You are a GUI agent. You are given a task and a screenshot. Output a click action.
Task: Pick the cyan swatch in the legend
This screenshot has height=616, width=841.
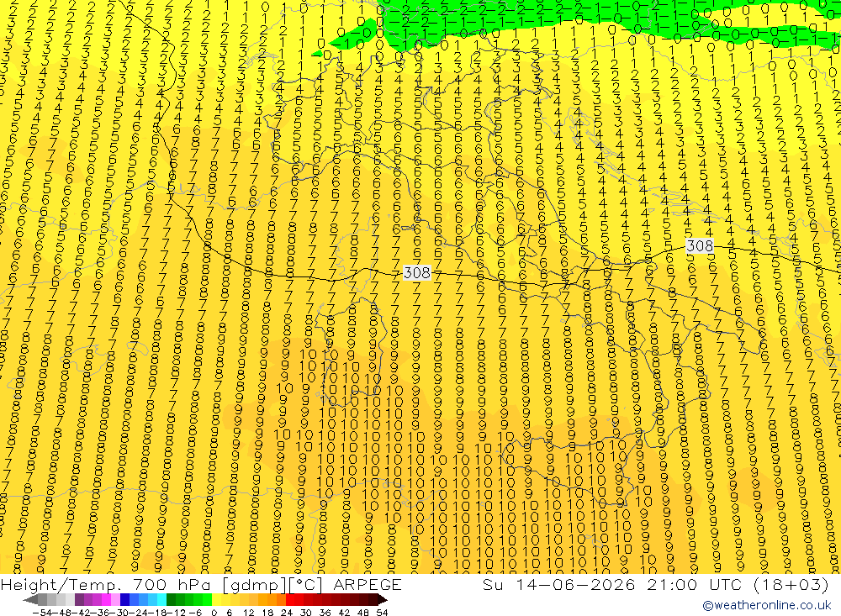click(x=161, y=599)
